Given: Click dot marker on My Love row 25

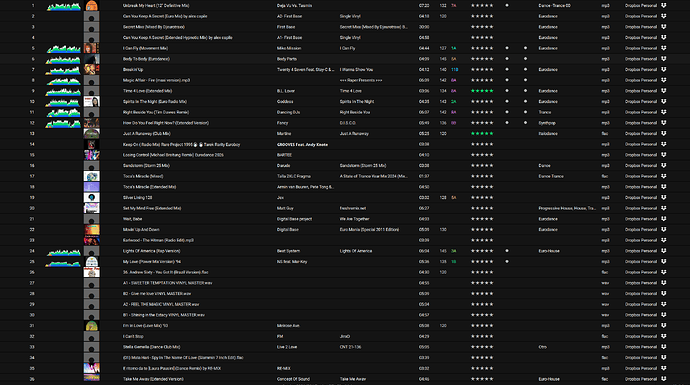Looking at the screenshot, I should [x=507, y=262].
